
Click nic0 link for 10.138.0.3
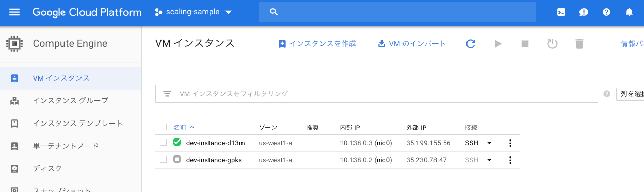(x=383, y=143)
